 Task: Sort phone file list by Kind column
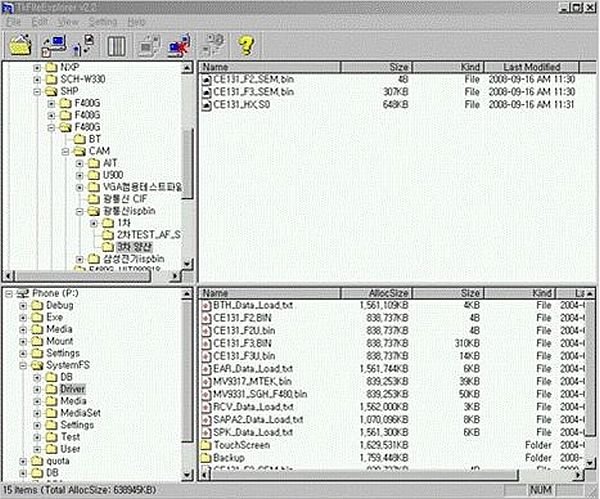pyautogui.click(x=520, y=294)
